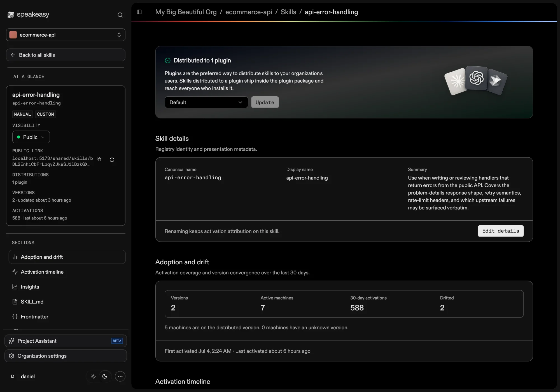Click the OpenAI plugin icon
The image size is (560, 392).
pos(477,78)
